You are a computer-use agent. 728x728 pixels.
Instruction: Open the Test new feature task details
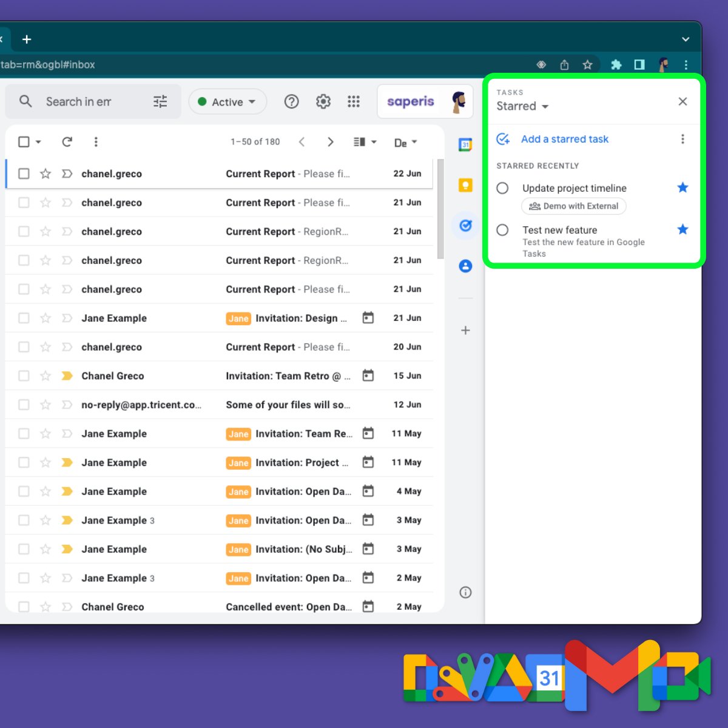pyautogui.click(x=584, y=248)
